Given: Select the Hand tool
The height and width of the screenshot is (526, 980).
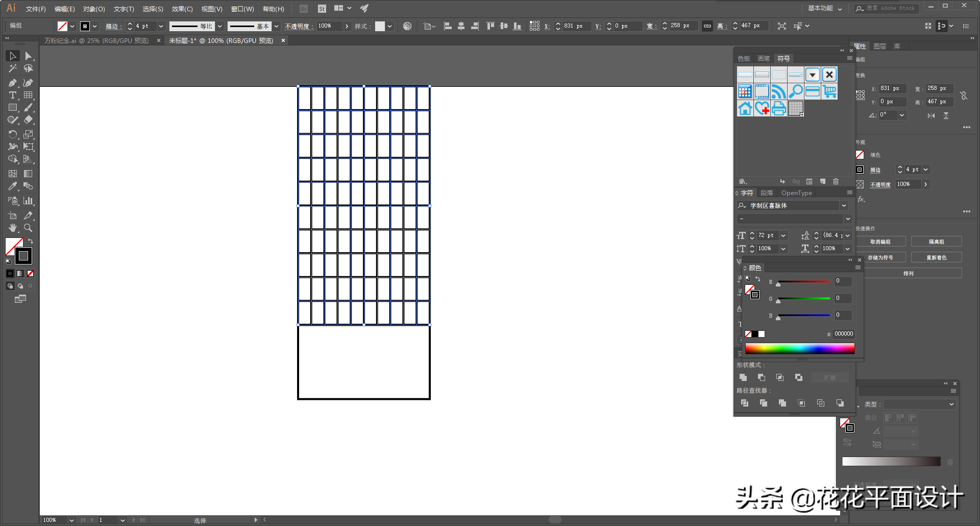Looking at the screenshot, I should tap(13, 228).
